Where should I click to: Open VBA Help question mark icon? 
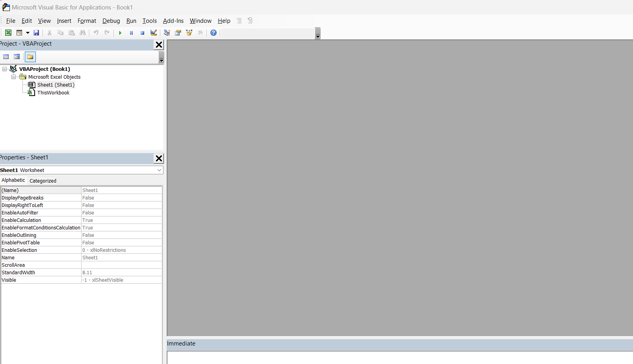tap(213, 33)
